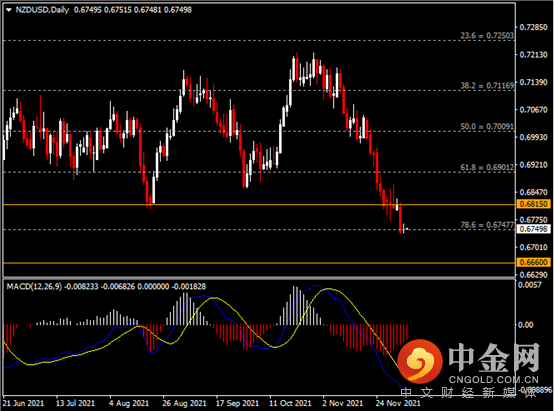Click the MACD(12,26,9) indicator label
The image size is (554, 411).
34,286
